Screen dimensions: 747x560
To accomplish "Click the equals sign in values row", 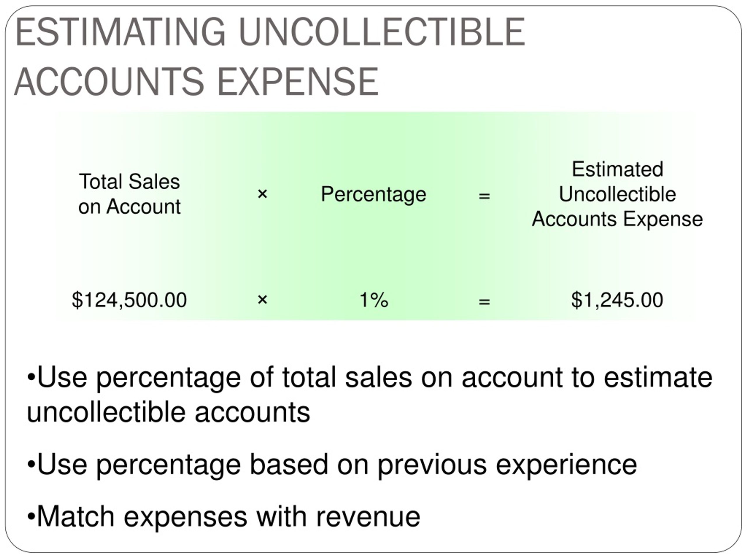I will [484, 301].
